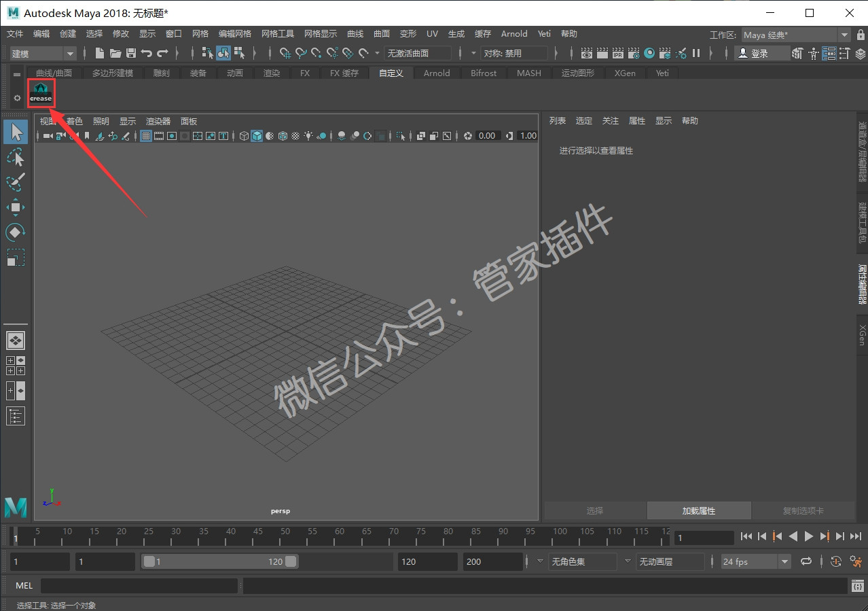Undo the last action
This screenshot has height=611, width=868.
click(147, 53)
